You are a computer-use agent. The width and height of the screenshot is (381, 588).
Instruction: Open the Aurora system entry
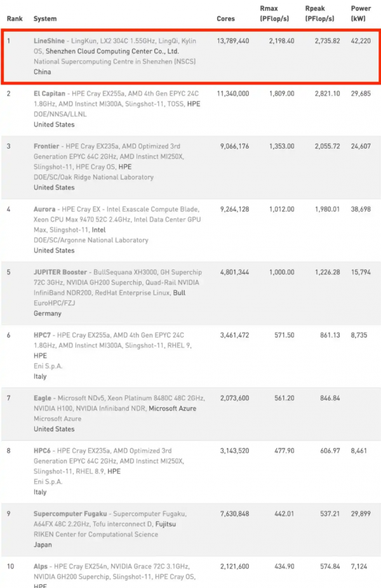click(44, 210)
